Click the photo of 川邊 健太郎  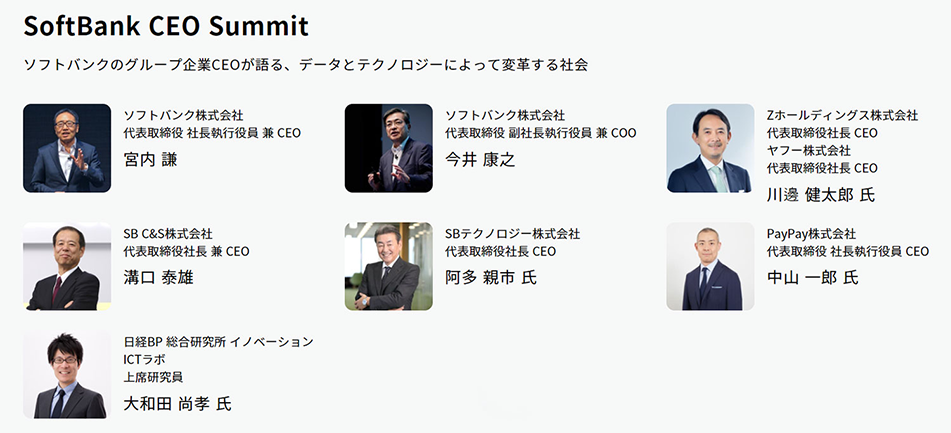(710, 148)
